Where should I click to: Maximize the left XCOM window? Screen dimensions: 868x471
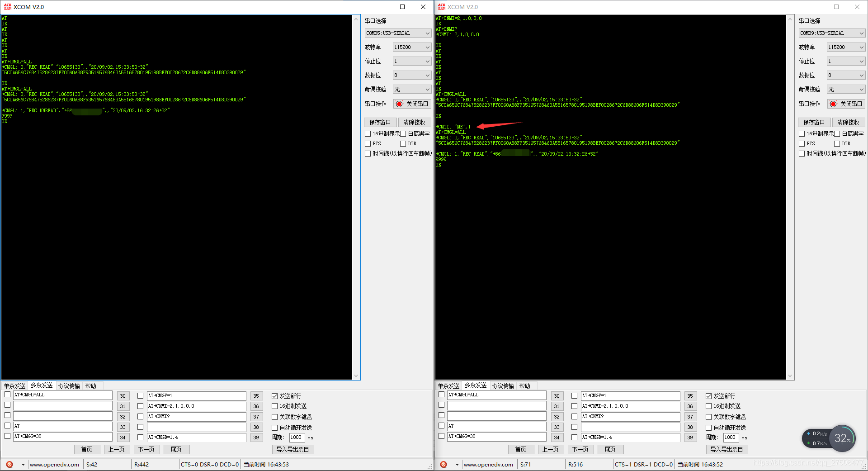click(402, 7)
